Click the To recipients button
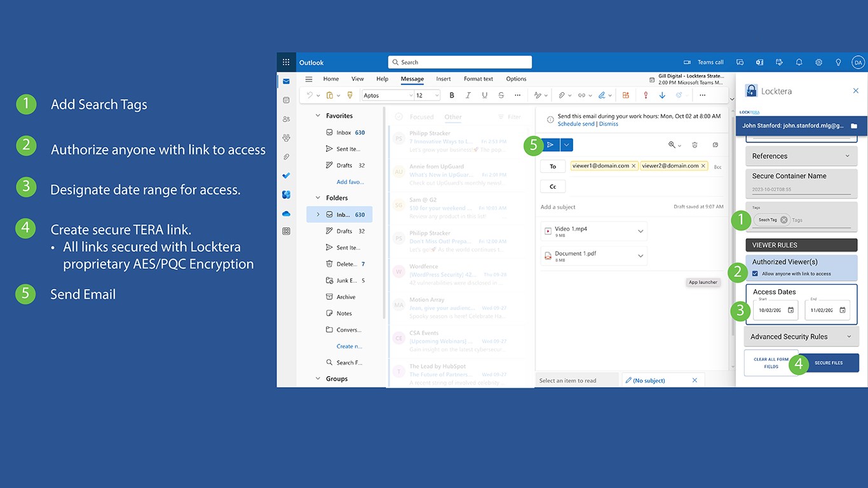Viewport: 868px width, 488px height. [x=553, y=166]
